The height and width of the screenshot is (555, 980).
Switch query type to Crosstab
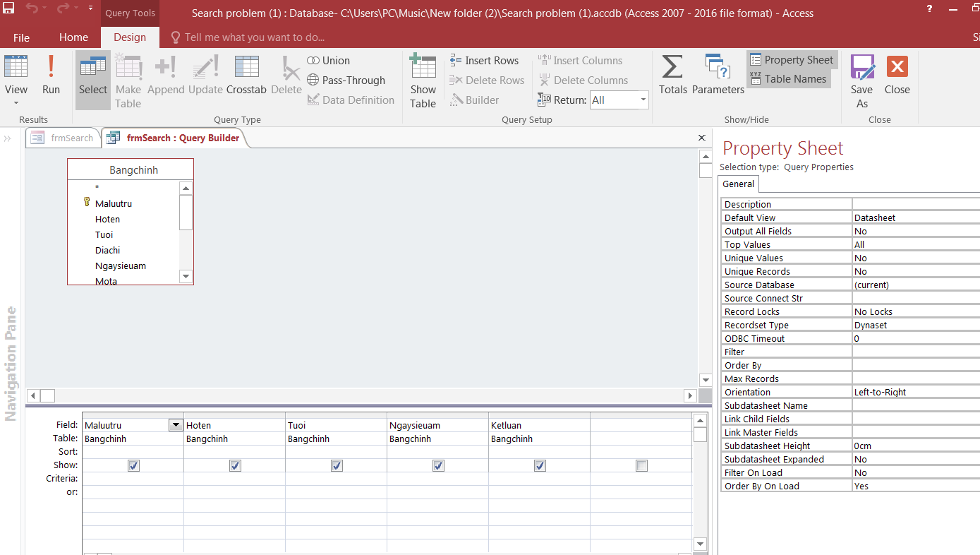[246, 74]
